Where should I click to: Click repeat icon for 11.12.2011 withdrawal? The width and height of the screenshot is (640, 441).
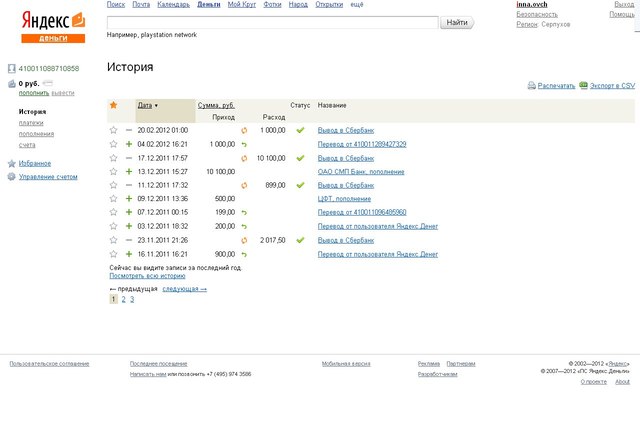[244, 185]
